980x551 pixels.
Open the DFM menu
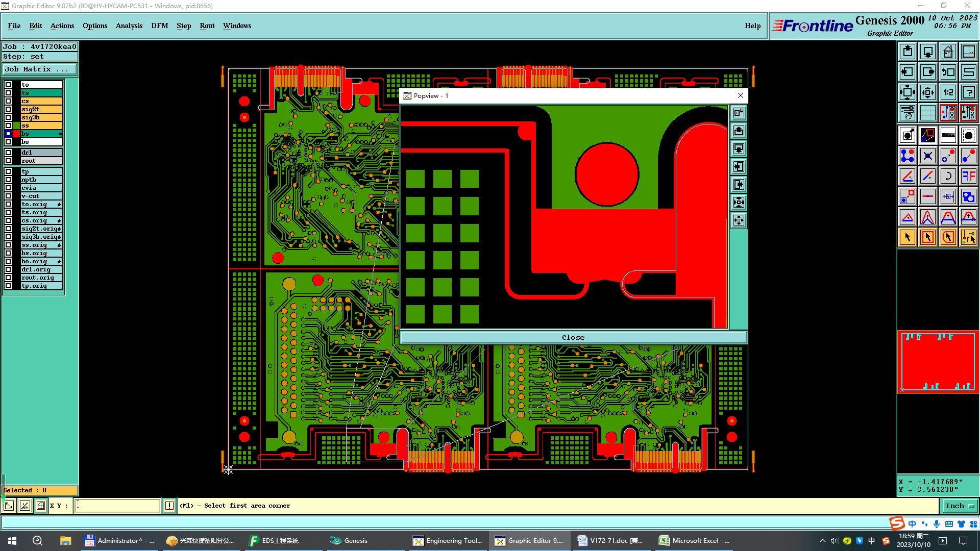tap(159, 26)
